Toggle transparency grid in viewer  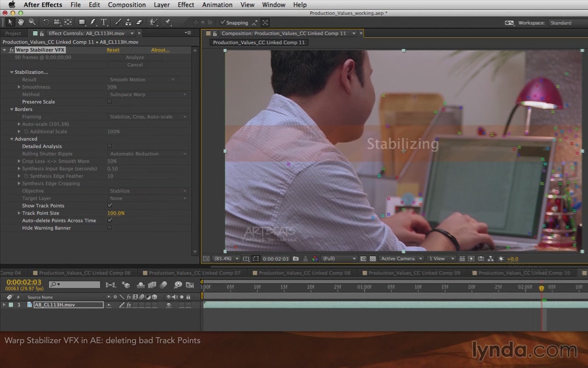point(373,259)
